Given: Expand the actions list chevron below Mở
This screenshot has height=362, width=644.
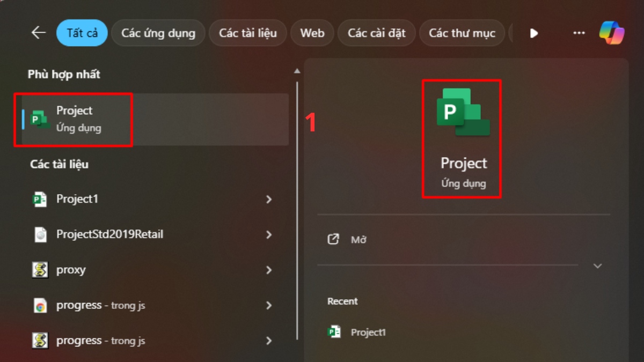Looking at the screenshot, I should click(597, 266).
